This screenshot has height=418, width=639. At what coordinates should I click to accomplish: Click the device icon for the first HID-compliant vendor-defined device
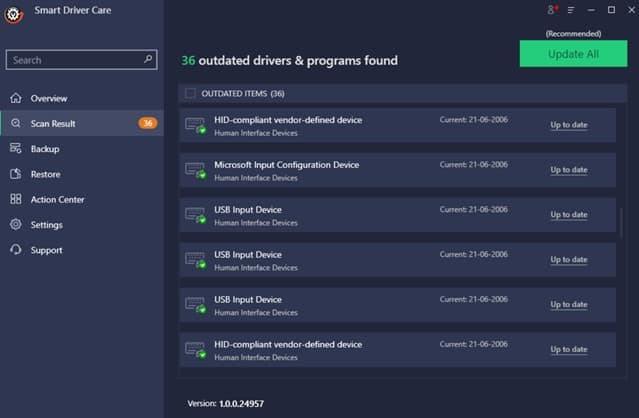[196, 125]
